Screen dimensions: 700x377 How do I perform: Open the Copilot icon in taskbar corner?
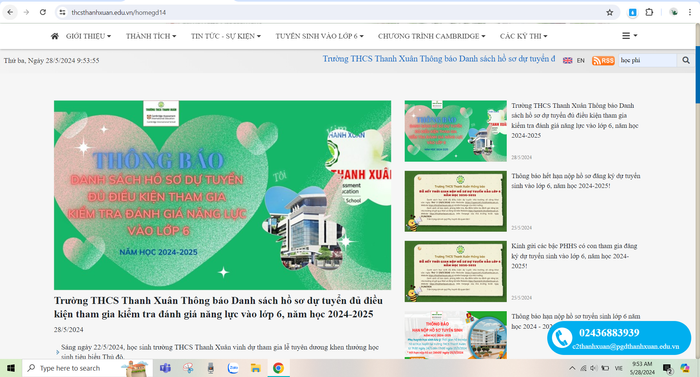pyautogui.click(x=685, y=368)
